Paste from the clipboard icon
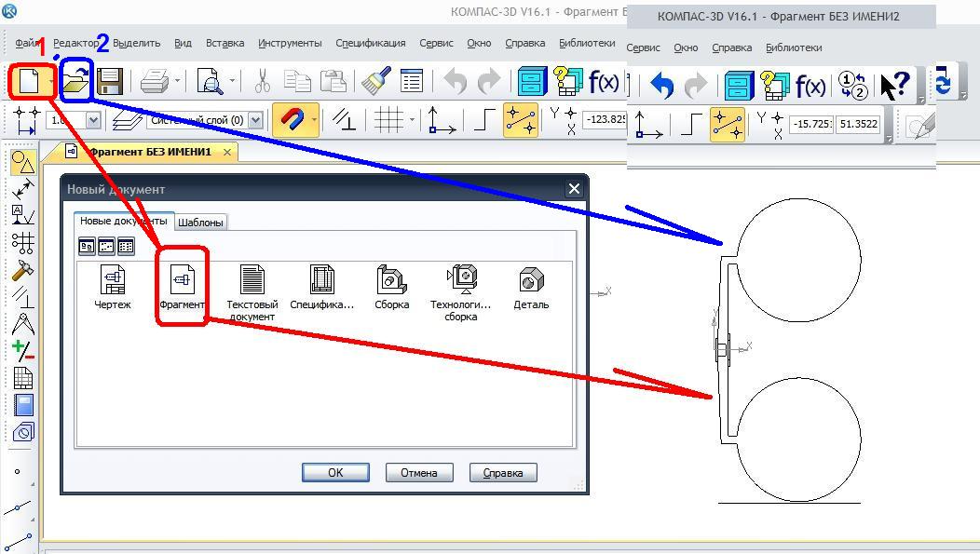 333,81
